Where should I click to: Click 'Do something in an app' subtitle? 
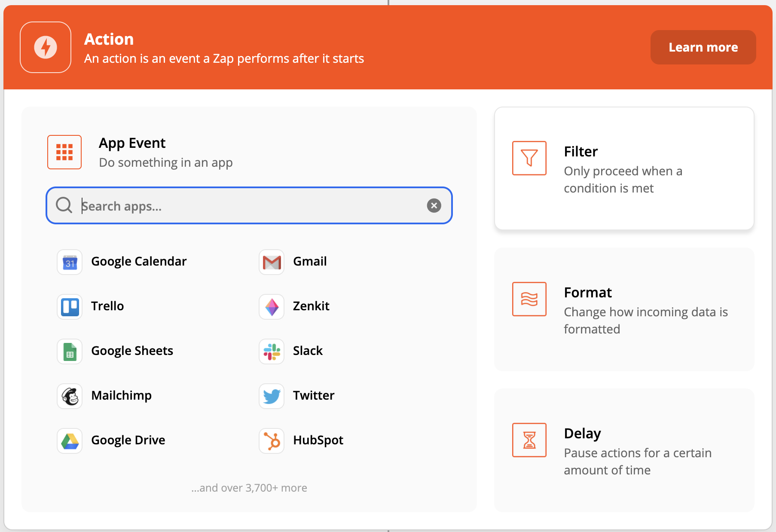point(165,163)
